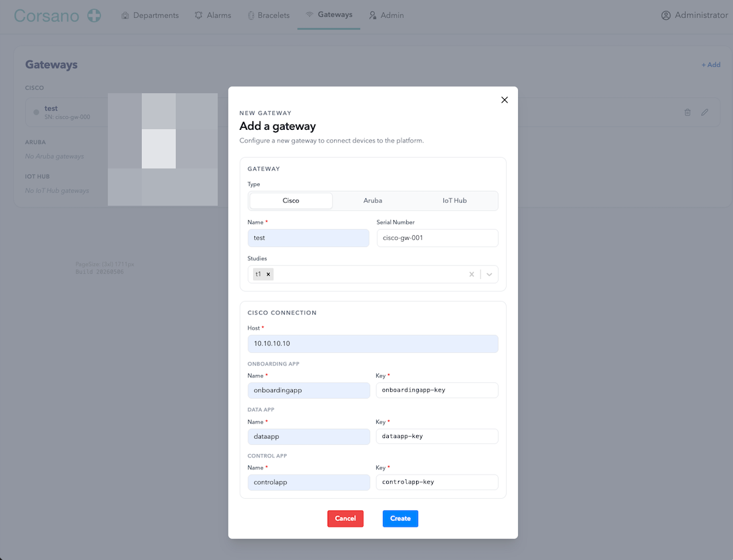Click the No Aruba gateways text
The width and height of the screenshot is (733, 560).
[55, 156]
